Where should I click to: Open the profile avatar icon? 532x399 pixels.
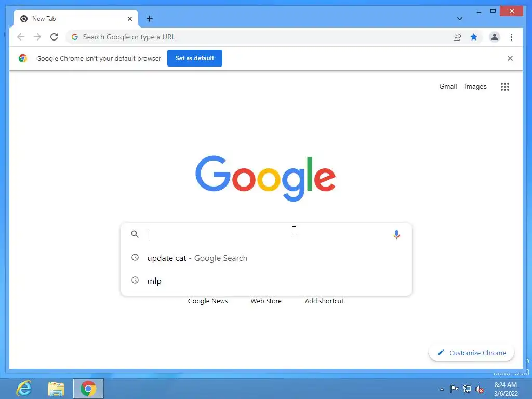495,37
